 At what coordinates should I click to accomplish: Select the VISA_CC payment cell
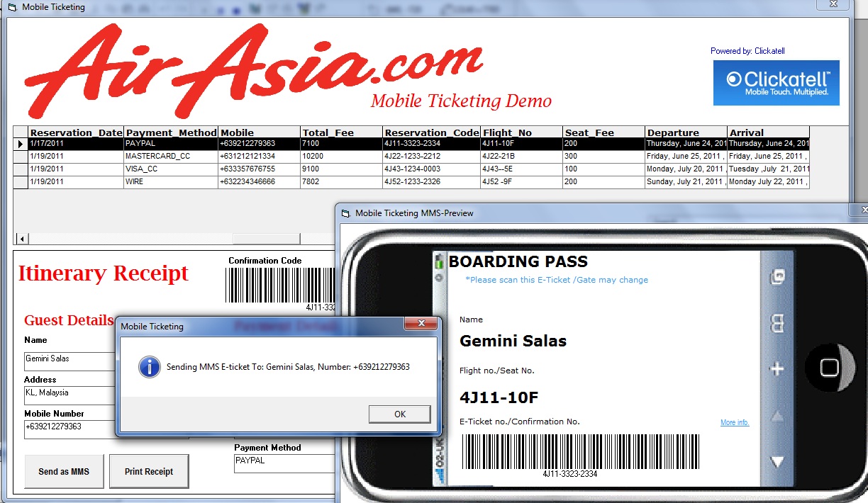(172, 169)
